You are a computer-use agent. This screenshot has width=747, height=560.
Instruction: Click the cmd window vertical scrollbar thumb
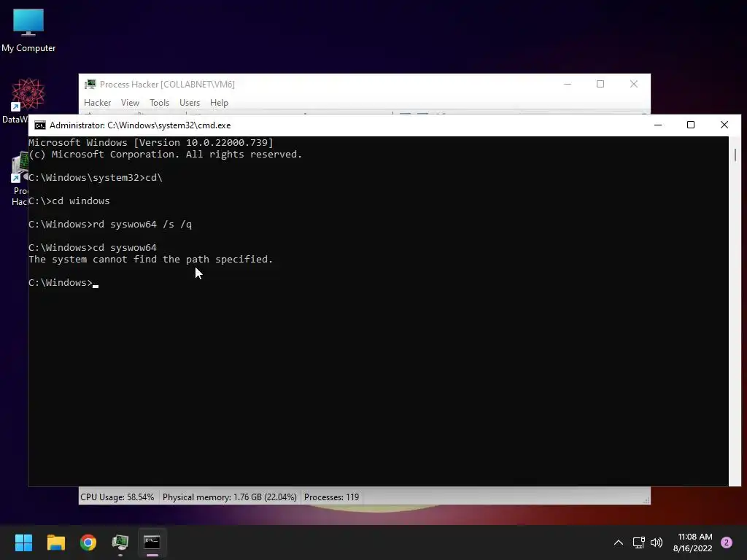735,155
